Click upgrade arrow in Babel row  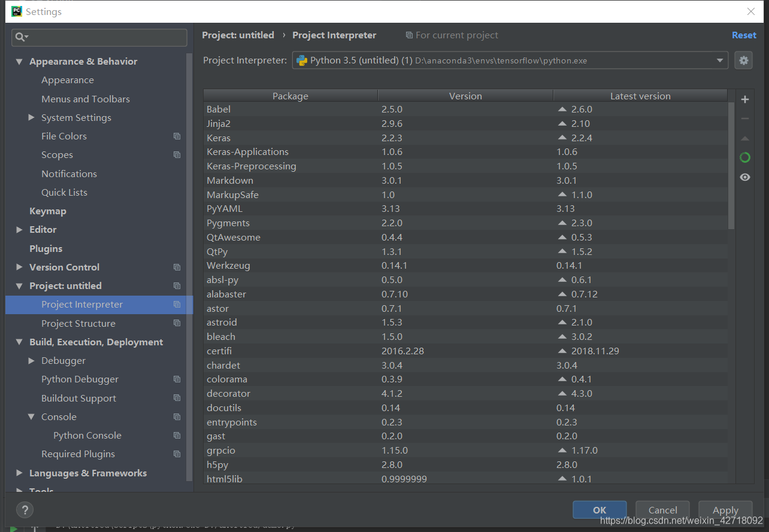[x=562, y=109]
